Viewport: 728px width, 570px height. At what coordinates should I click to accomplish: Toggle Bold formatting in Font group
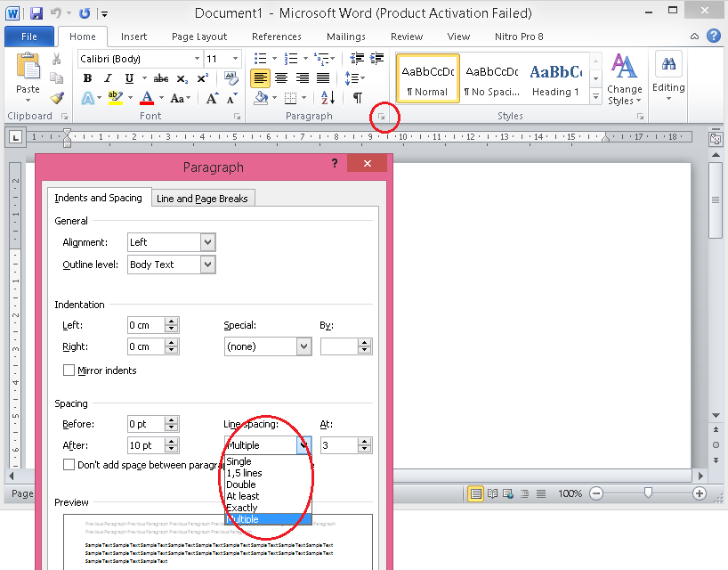[87, 78]
